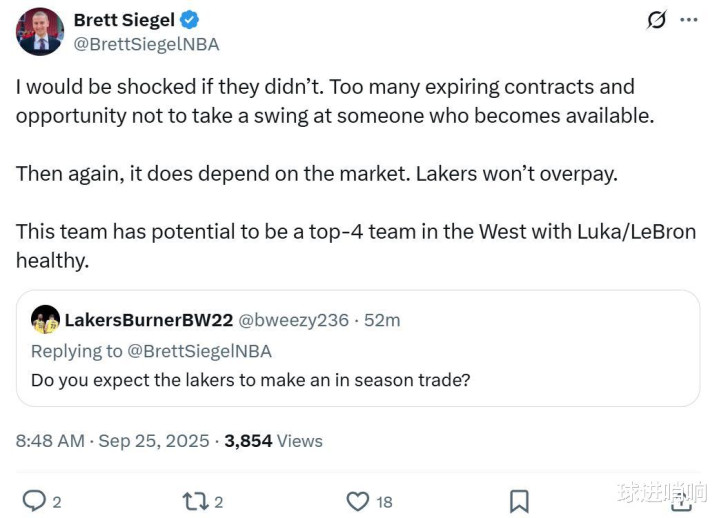The height and width of the screenshot is (518, 719).
Task: Click the reply count number 2
Action: click(57, 502)
